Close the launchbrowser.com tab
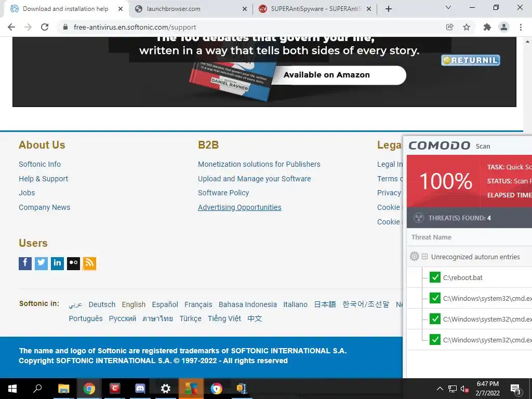Viewport: 532px width, 399px height. (x=245, y=9)
